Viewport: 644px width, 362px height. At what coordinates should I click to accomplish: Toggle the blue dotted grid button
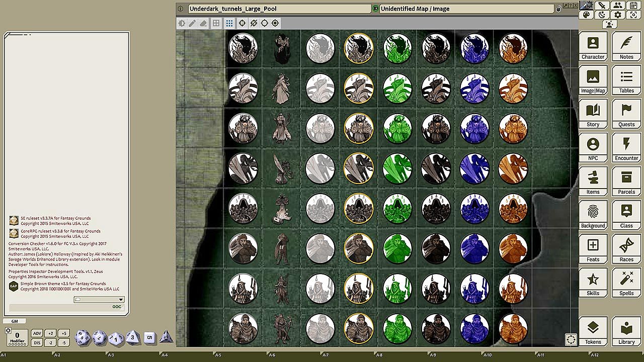click(x=229, y=23)
